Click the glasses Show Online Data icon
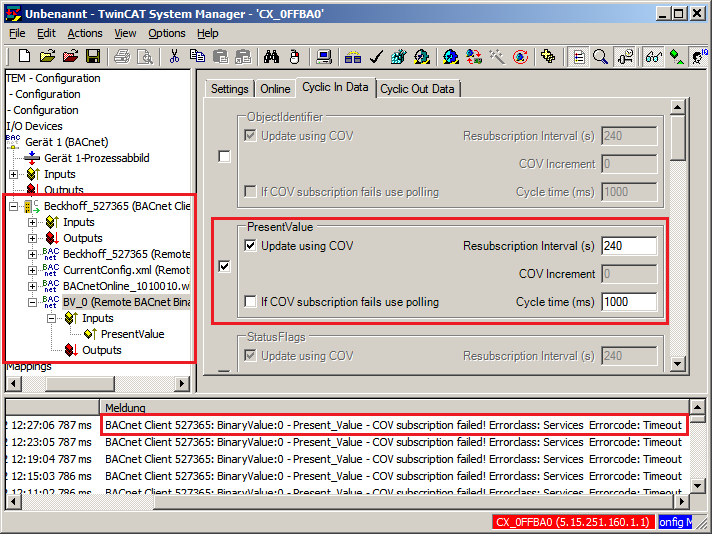The width and height of the screenshot is (712, 534). [654, 57]
